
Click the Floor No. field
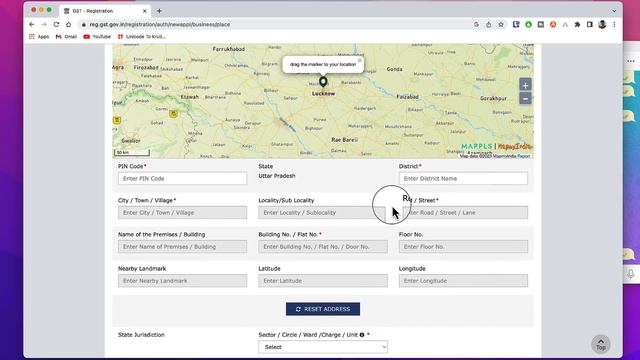coord(463,247)
